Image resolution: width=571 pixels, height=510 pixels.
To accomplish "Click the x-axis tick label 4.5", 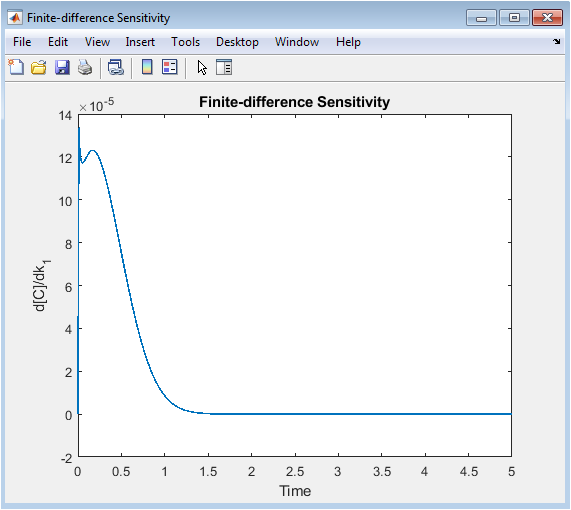I will 469,472.
